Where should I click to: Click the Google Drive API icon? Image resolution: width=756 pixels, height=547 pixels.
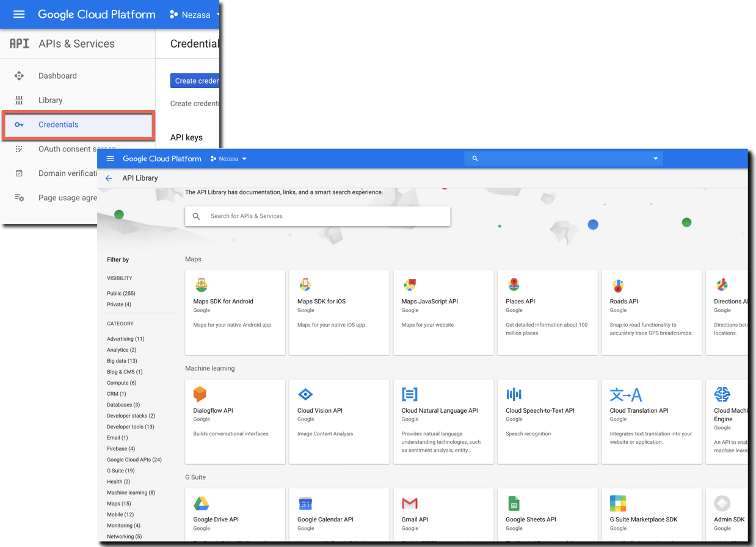coord(202,503)
